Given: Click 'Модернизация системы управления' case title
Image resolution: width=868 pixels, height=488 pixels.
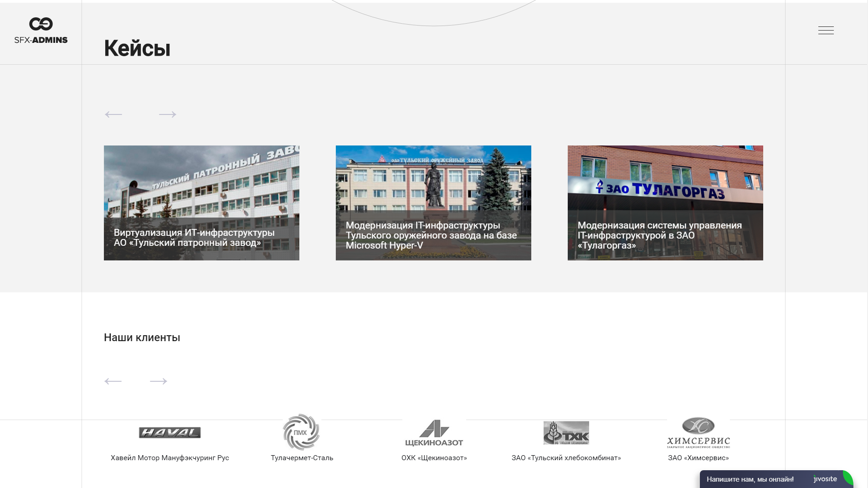Looking at the screenshot, I should (x=660, y=235).
